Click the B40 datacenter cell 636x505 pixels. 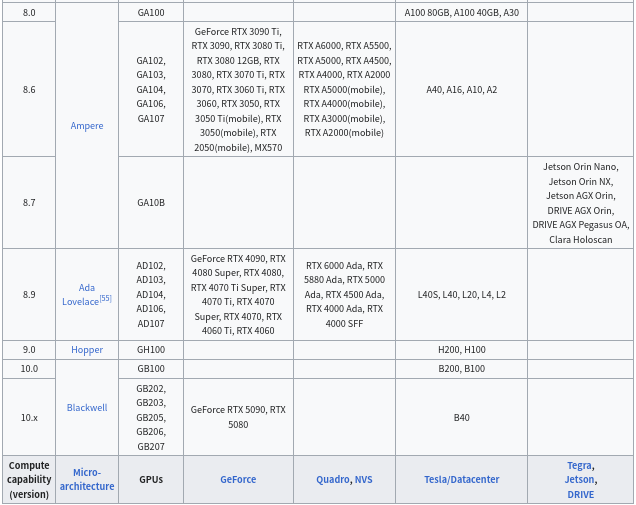[x=462, y=417]
